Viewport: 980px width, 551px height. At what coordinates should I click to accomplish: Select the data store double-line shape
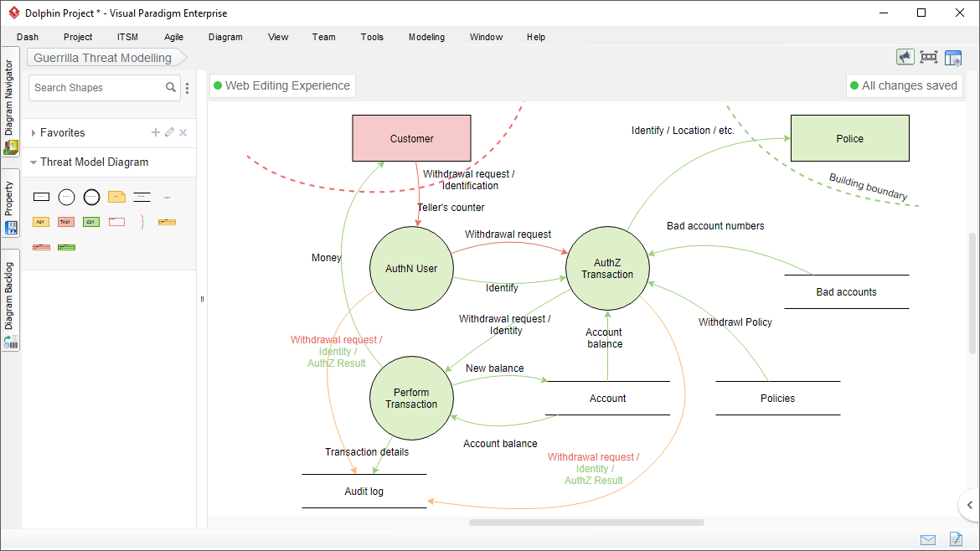[142, 197]
